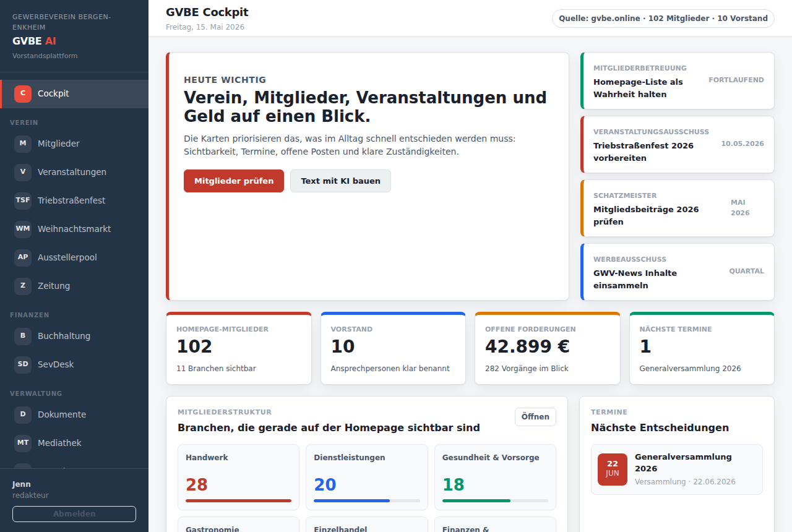Click the blue Dienstleistungen progress bar
Viewport: 792px width, 532px height.
[x=351, y=500]
